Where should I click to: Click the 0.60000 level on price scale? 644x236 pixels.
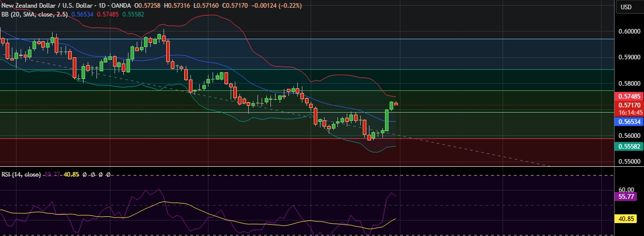click(x=629, y=31)
